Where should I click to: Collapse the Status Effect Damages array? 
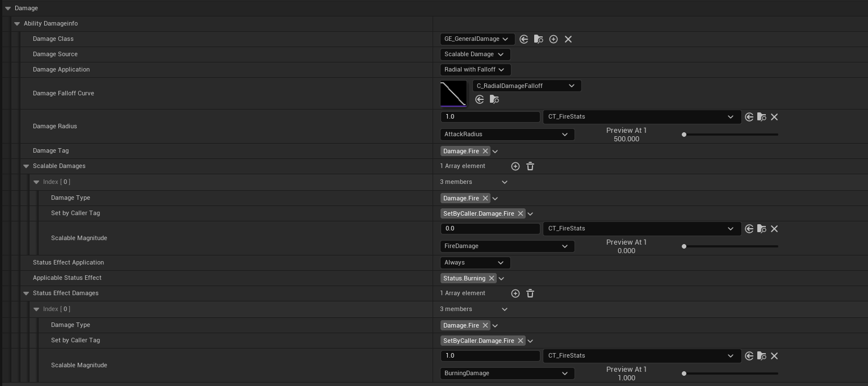coord(26,293)
